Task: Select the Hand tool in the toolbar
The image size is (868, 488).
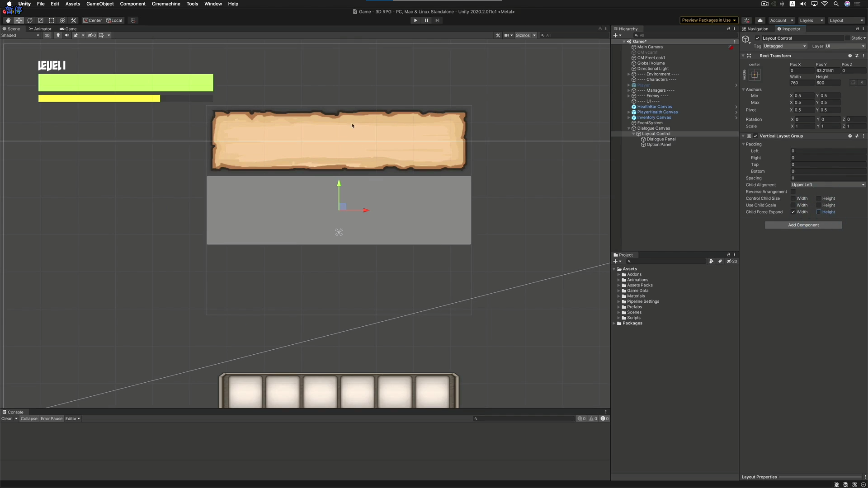Action: (8, 20)
